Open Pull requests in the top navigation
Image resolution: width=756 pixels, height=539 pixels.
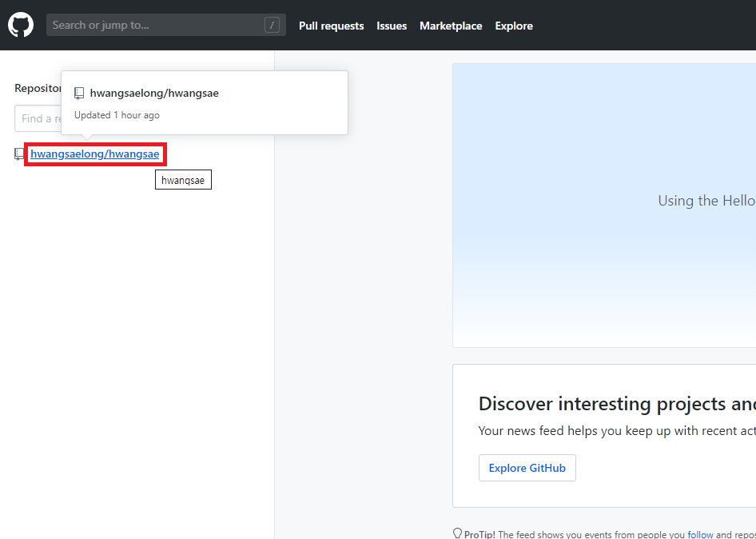pos(331,26)
